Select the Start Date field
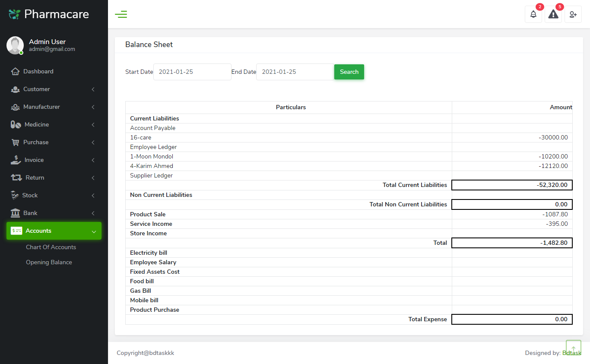The width and height of the screenshot is (590, 364). [192, 72]
